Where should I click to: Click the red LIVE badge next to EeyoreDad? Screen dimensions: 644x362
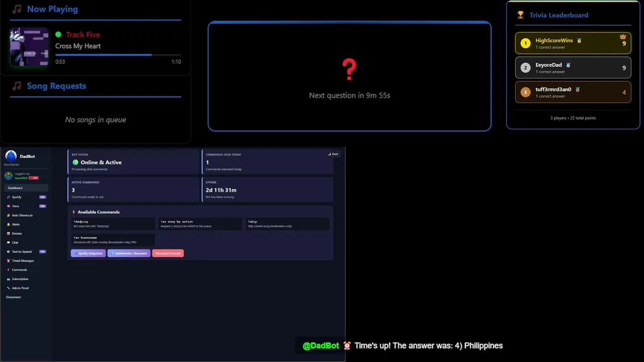click(34, 178)
